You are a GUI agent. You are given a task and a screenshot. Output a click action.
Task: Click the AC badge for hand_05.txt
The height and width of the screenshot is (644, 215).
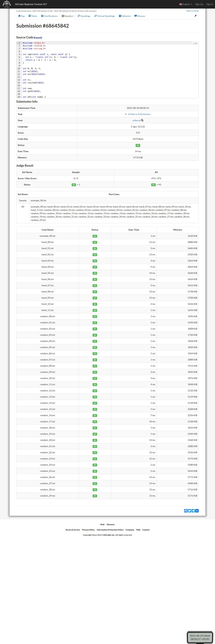click(x=95, y=273)
